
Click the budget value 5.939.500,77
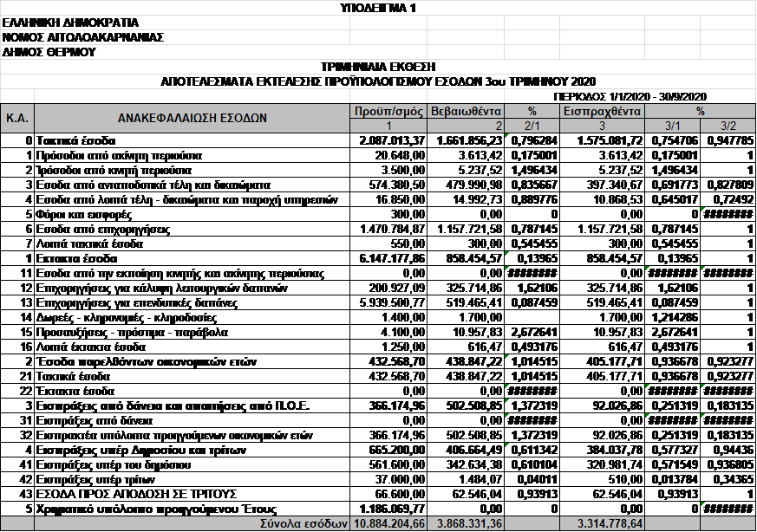click(x=389, y=303)
